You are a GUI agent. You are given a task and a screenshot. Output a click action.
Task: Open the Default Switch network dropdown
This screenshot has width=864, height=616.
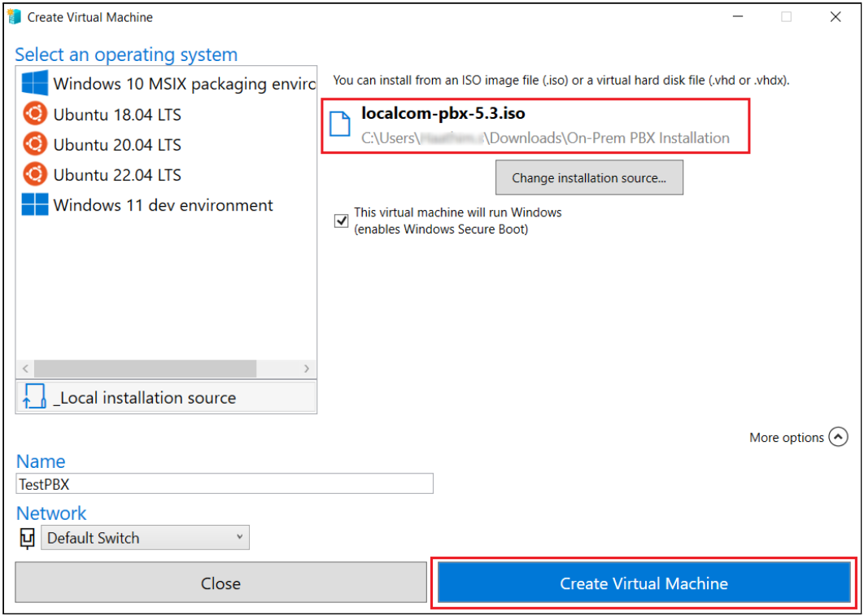pos(145,538)
